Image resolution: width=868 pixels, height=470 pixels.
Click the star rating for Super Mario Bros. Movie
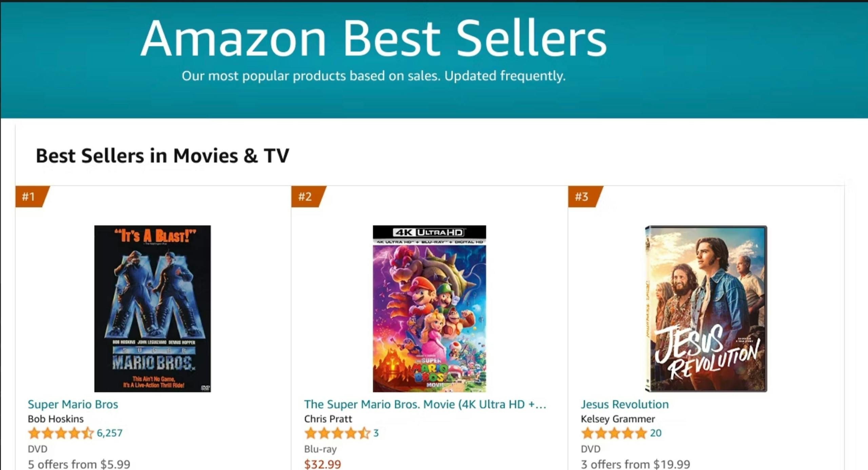click(337, 433)
